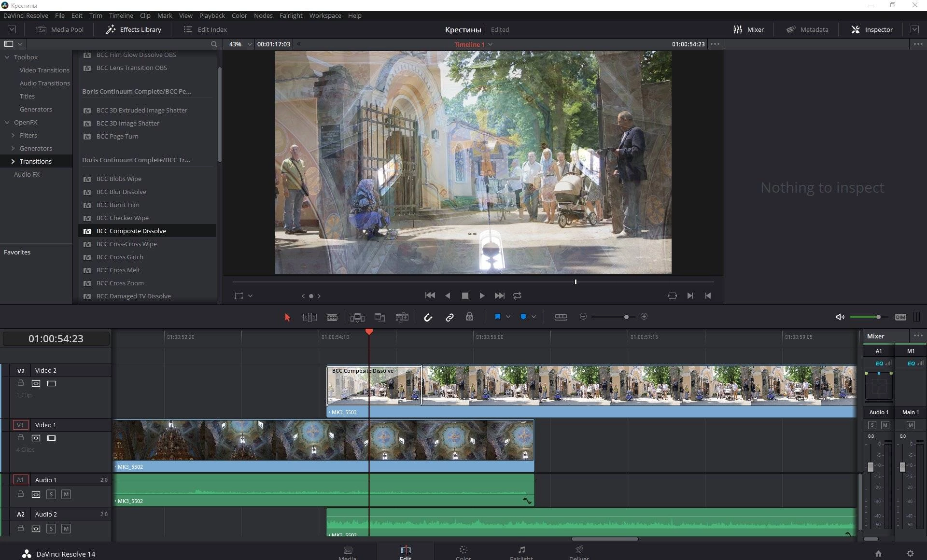927x560 pixels.
Task: Toggle the Effects Library panel
Action: (134, 29)
